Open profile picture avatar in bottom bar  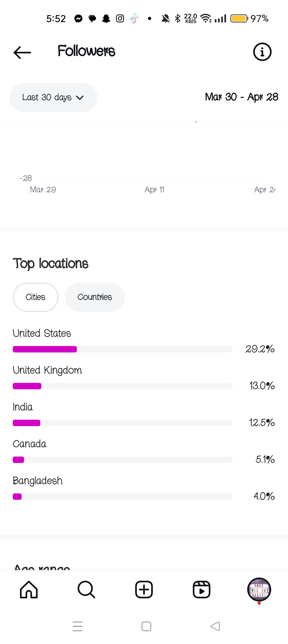pyautogui.click(x=259, y=590)
